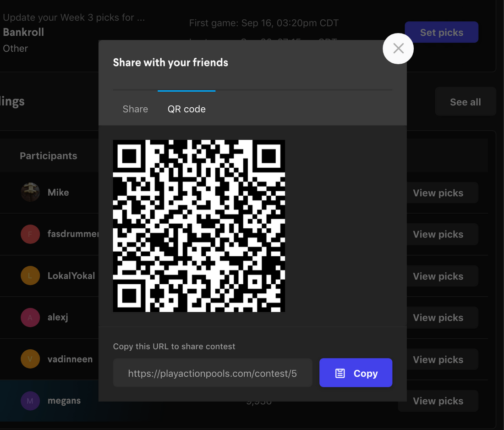Click alexj's pink avatar icon
Viewport: 504px width, 430px height.
pyautogui.click(x=30, y=317)
